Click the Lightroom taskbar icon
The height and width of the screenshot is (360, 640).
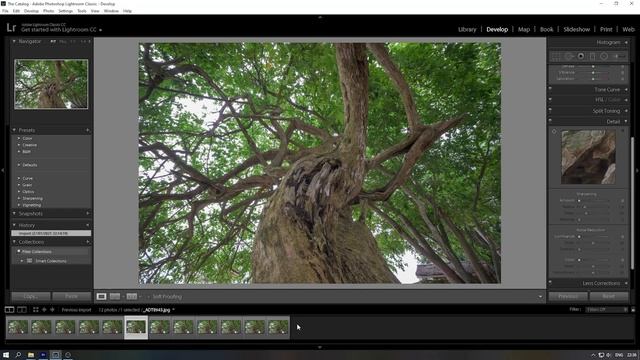[56, 355]
